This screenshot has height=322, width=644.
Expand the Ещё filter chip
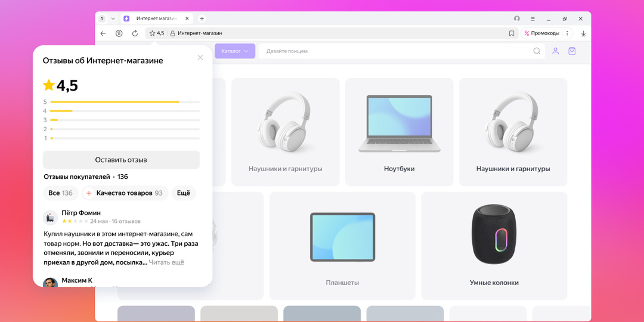184,193
